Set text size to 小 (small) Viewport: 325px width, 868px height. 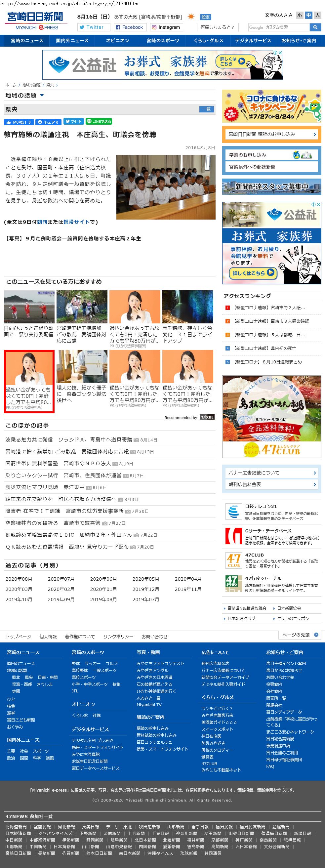coord(300,15)
